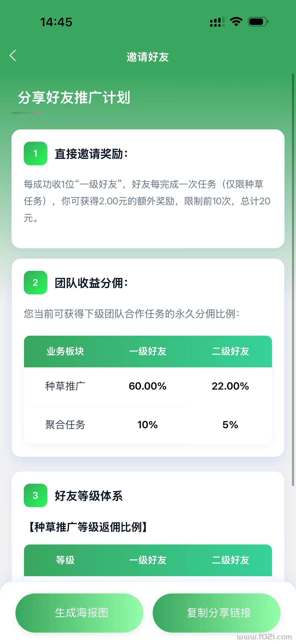Tap the 分享好友推广计划 heading

(x=74, y=97)
